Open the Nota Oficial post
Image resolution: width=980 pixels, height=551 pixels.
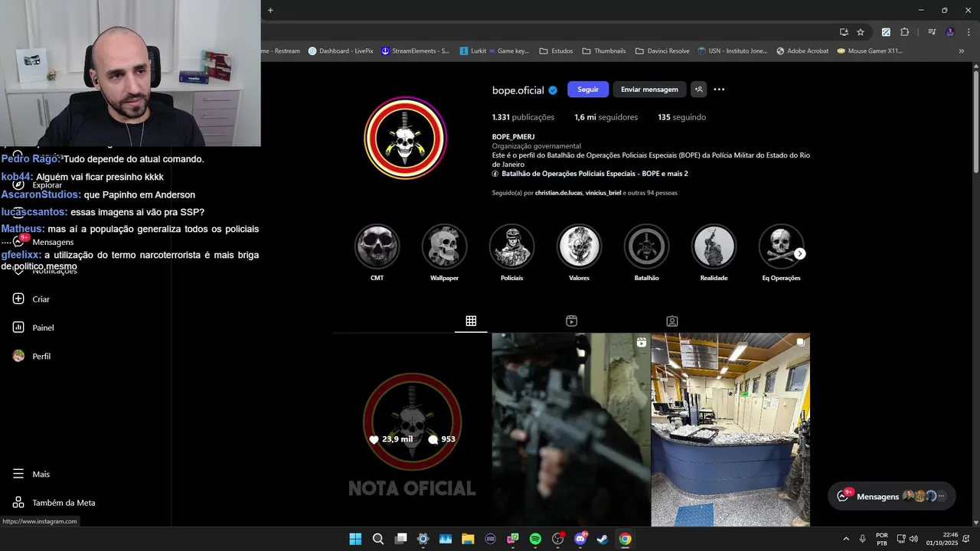click(412, 430)
